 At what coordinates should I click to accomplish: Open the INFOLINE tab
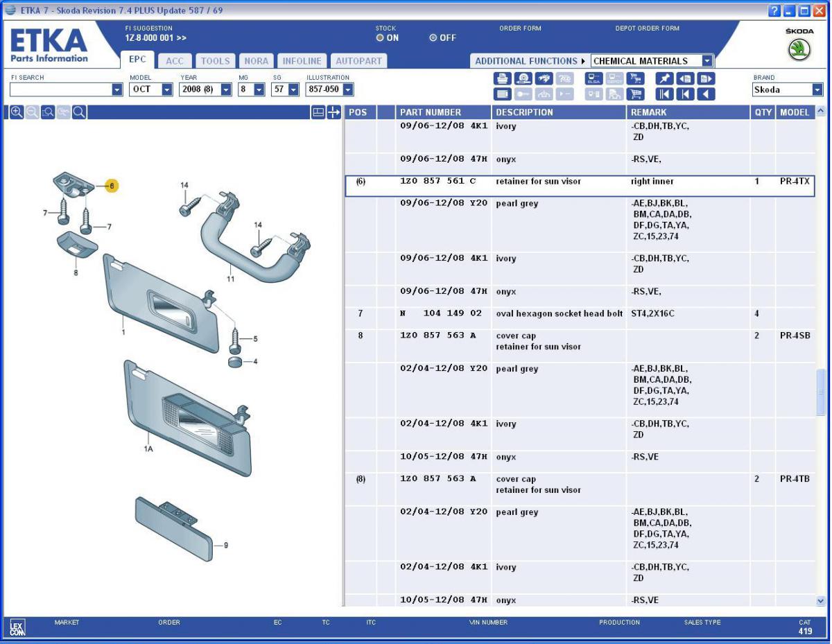coord(302,61)
